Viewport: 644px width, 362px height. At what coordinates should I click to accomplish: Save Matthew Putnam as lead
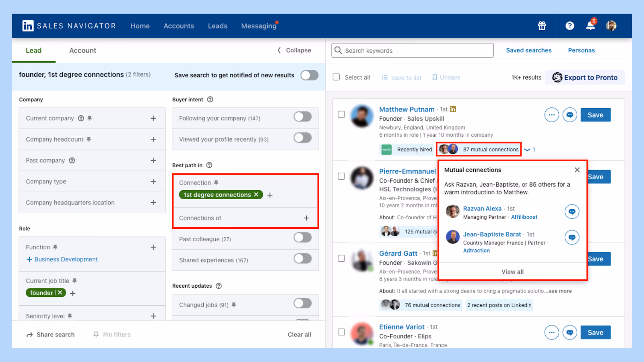coord(595,115)
